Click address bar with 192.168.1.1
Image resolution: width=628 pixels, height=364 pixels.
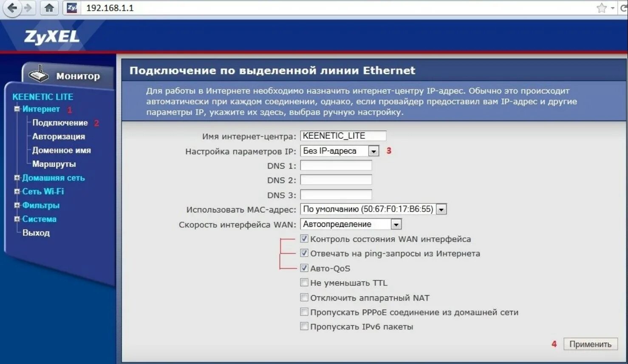pyautogui.click(x=336, y=8)
